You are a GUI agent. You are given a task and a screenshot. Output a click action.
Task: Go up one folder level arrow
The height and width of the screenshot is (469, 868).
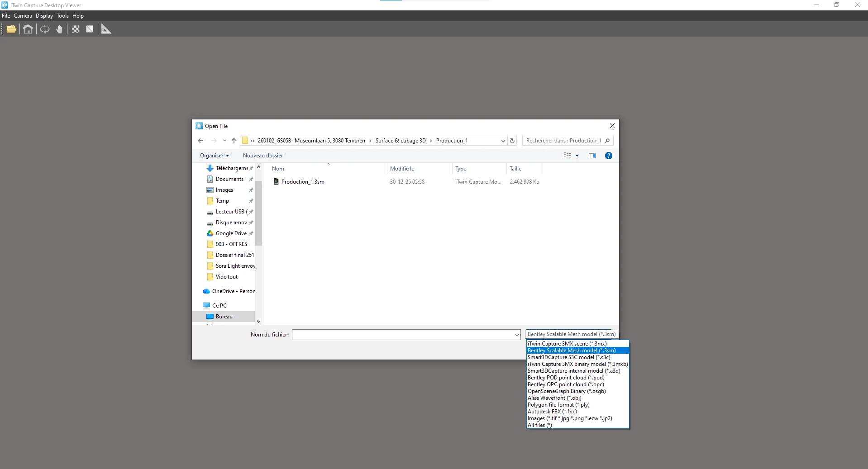point(234,141)
